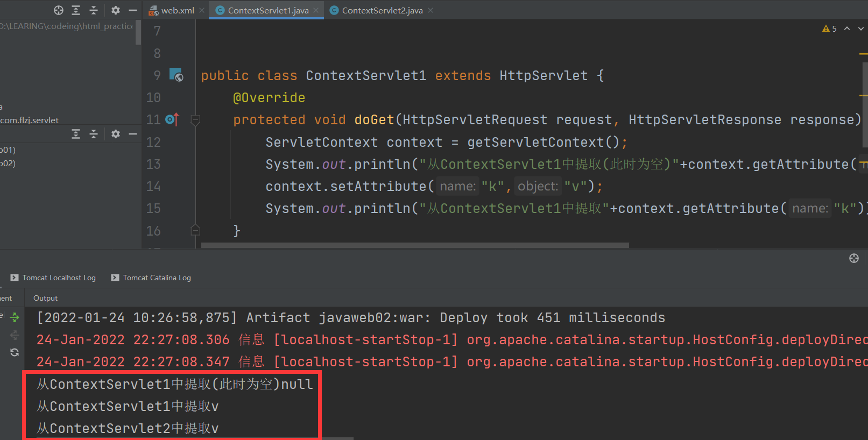The image size is (868, 440).
Task: Click the editor horizontal scrollbar
Action: pos(415,245)
